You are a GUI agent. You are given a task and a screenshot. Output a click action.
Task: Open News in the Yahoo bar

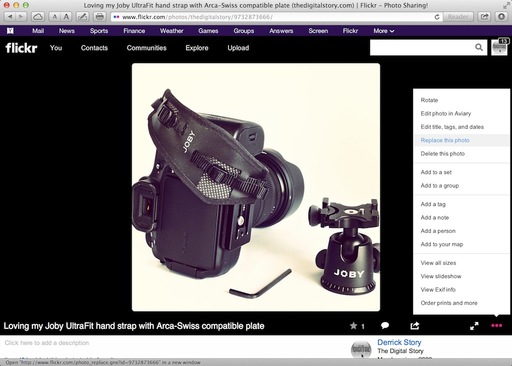(x=67, y=31)
